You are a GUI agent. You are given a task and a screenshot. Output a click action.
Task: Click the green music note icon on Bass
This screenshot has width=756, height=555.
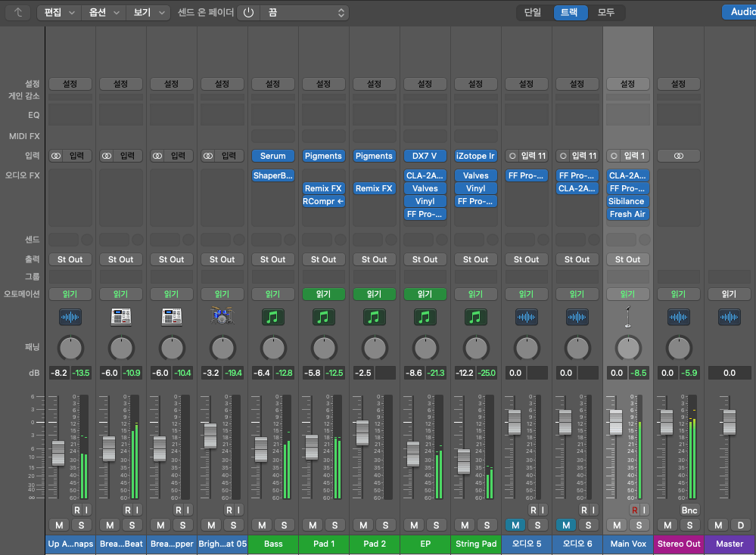pyautogui.click(x=273, y=316)
